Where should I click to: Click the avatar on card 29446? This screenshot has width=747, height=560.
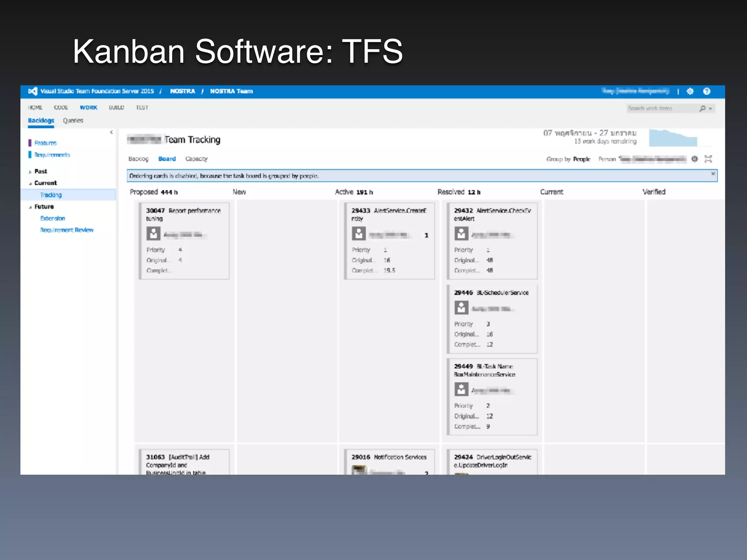coord(461,307)
